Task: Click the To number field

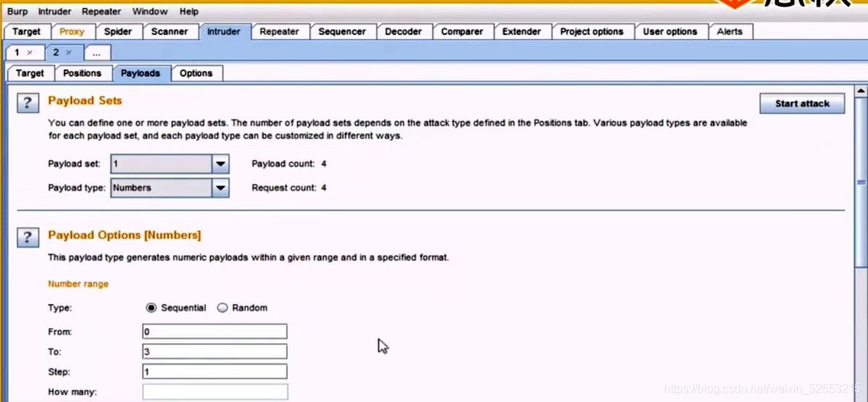Action: tap(215, 352)
